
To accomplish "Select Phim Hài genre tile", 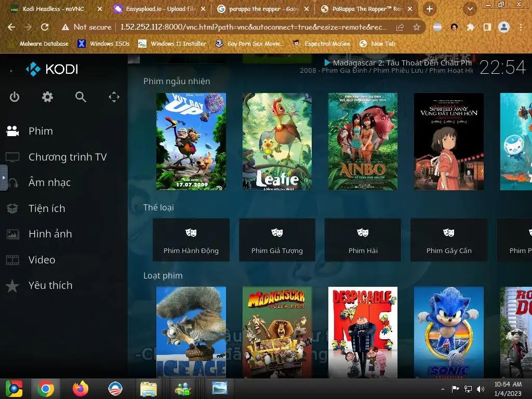I will click(x=363, y=240).
